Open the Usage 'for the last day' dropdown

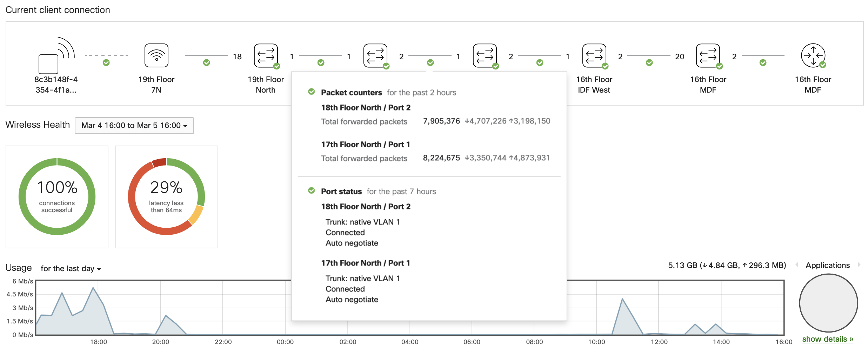[70, 268]
